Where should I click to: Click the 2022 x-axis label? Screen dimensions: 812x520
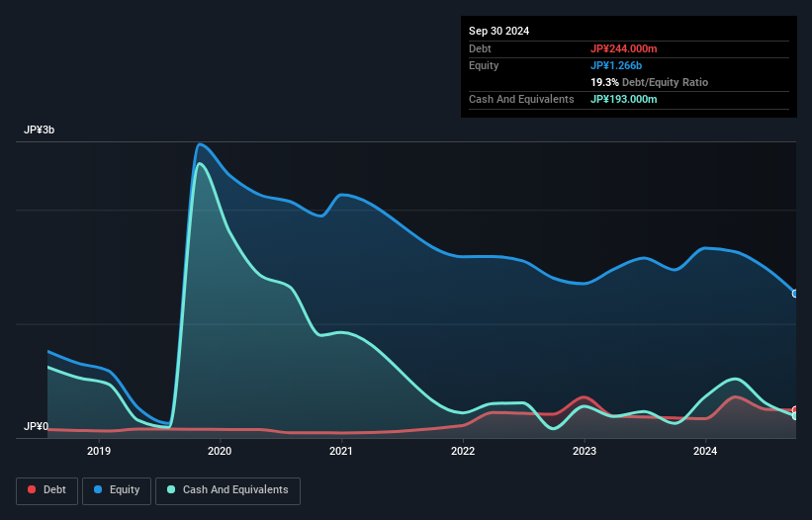pyautogui.click(x=463, y=451)
